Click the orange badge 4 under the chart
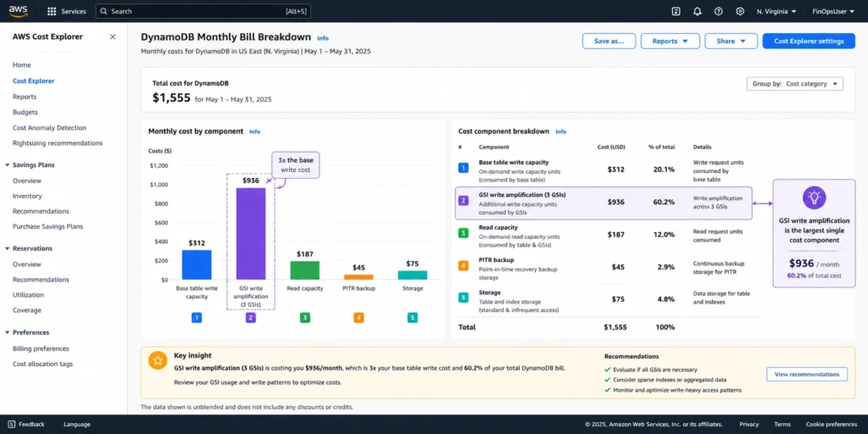 (359, 318)
